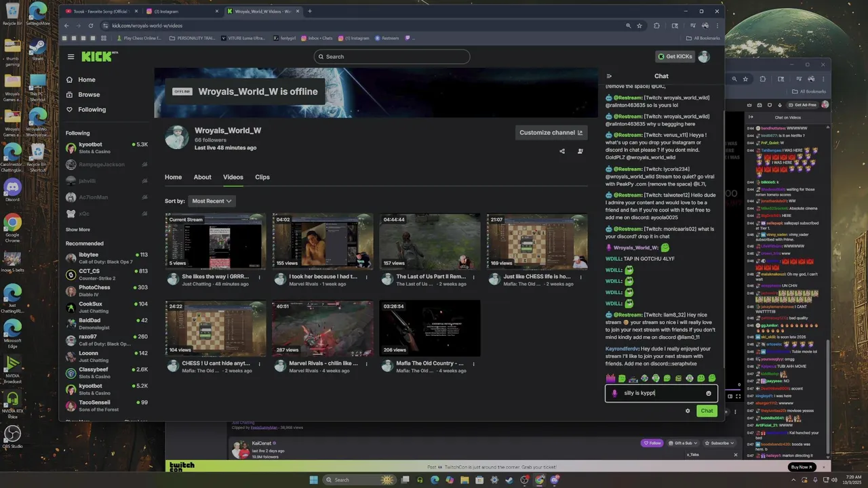The width and height of the screenshot is (868, 488).
Task: Click the icon right of the share icon
Action: (580, 151)
